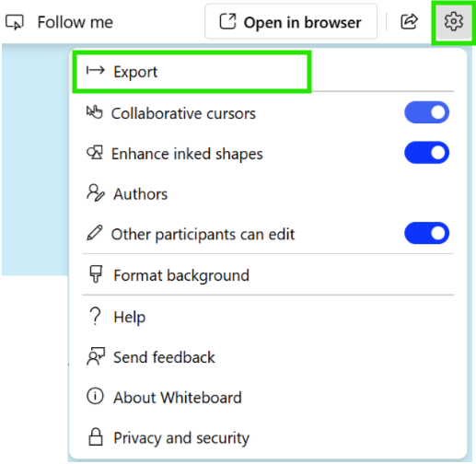Click the Follow me screen icon
The image size is (476, 464).
pos(15,22)
